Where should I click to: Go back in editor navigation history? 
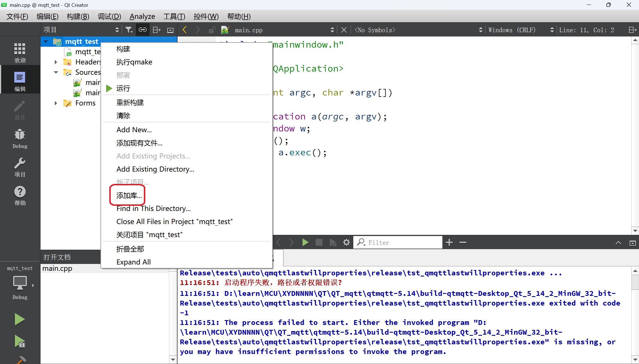185,30
